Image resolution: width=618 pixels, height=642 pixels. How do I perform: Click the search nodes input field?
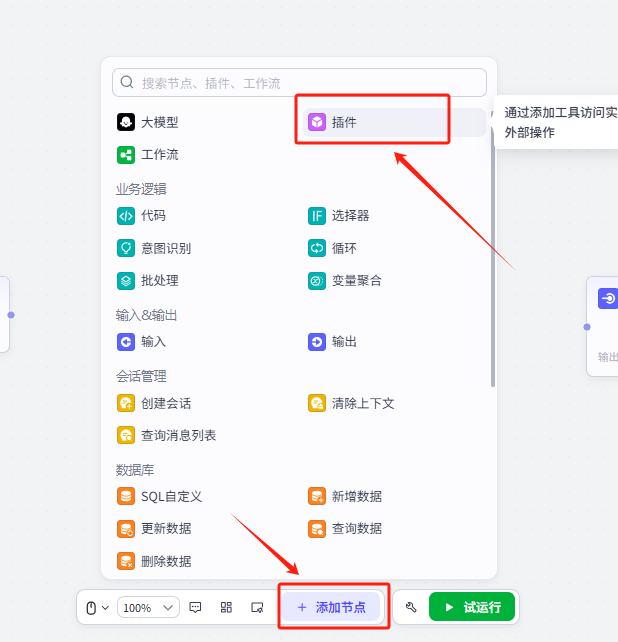[x=300, y=83]
